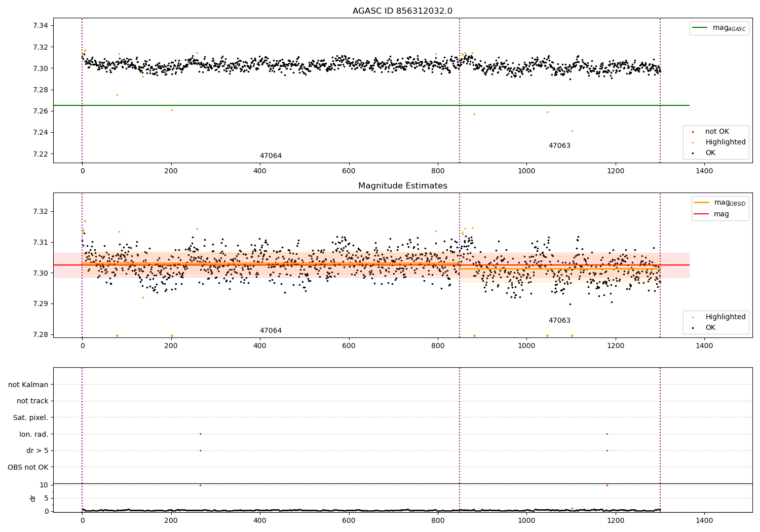Viewport: 760px width, 532px height.
Task: Click the 'Ion. rad.' axis label
Action: click(x=34, y=434)
